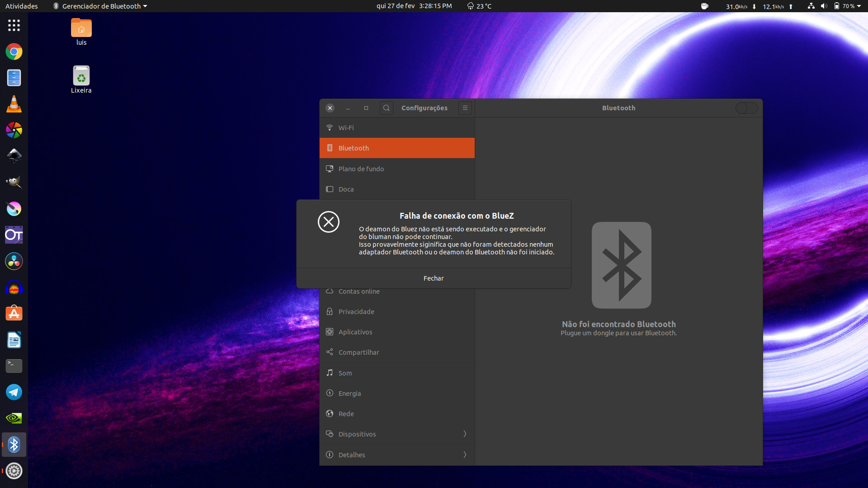Open the Show Applications grid in dock
Image resolution: width=868 pixels, height=488 pixels.
(x=14, y=25)
